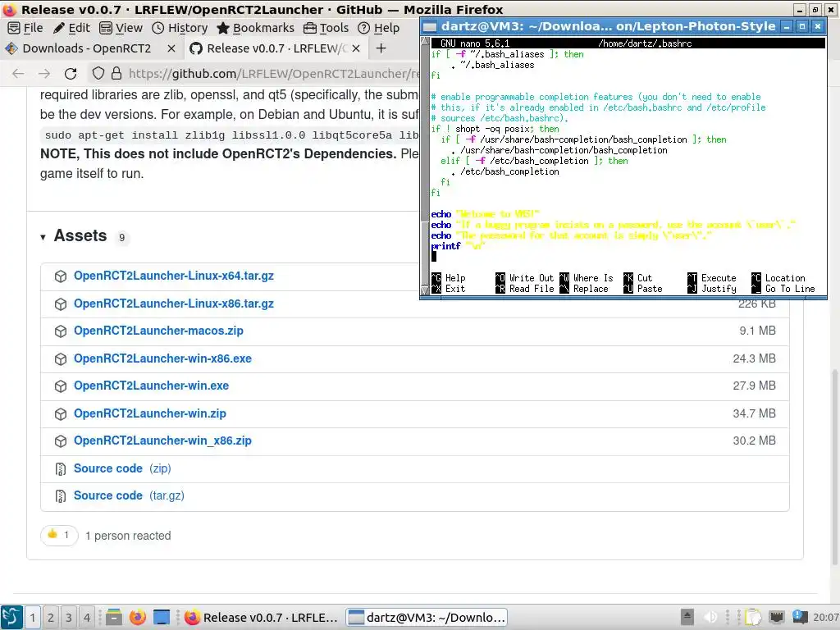Viewport: 840px width, 630px height.
Task: Click the volume speaker tray icon
Action: [710, 617]
